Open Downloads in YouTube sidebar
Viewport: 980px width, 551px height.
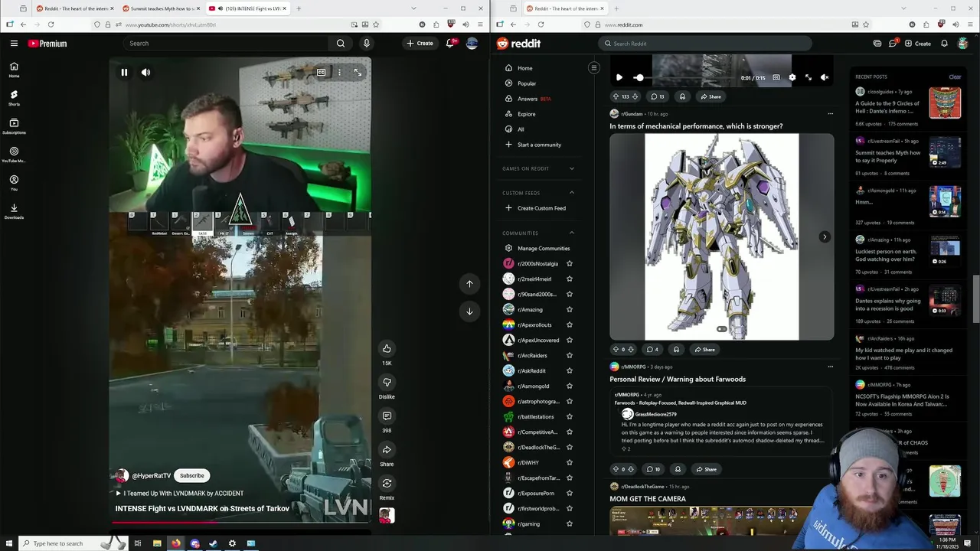[14, 211]
